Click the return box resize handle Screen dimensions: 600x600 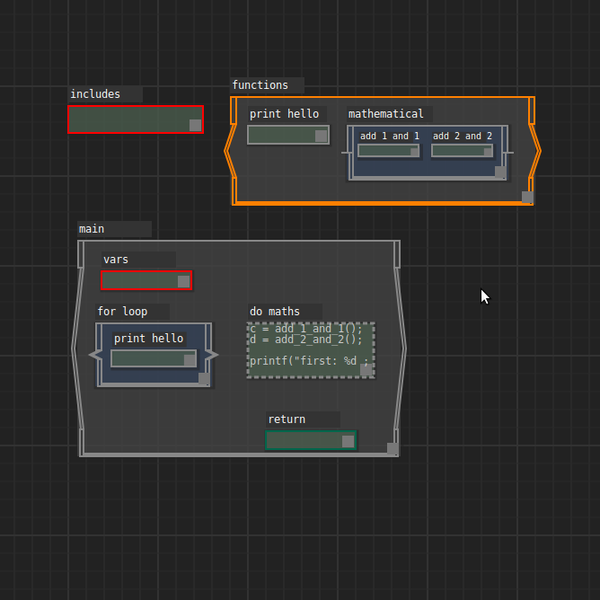tap(348, 441)
